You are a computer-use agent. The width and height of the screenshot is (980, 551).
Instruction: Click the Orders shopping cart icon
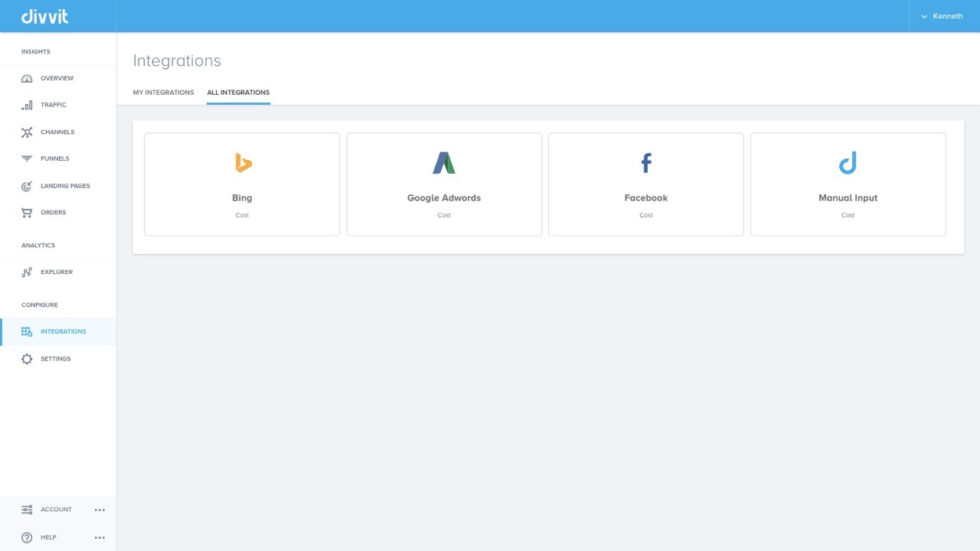(27, 213)
